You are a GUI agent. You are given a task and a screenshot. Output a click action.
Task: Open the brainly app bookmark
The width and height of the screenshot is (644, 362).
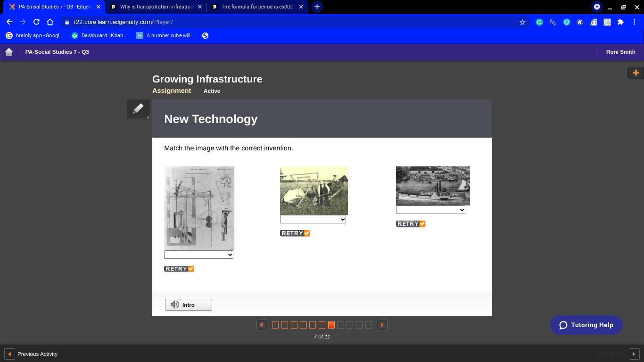[x=34, y=35]
